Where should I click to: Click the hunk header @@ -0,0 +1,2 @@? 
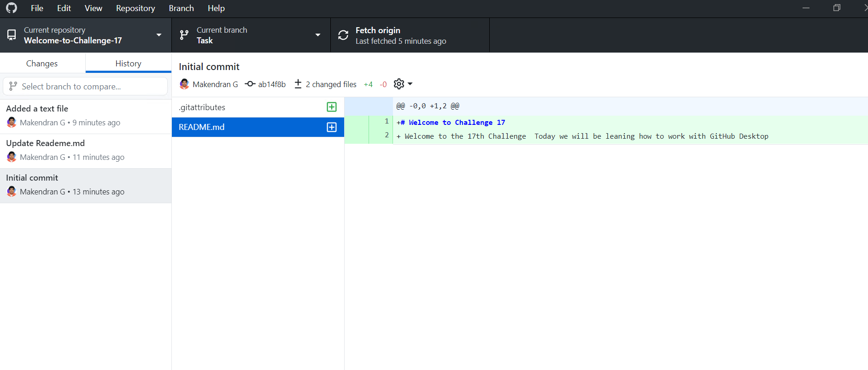tap(428, 106)
